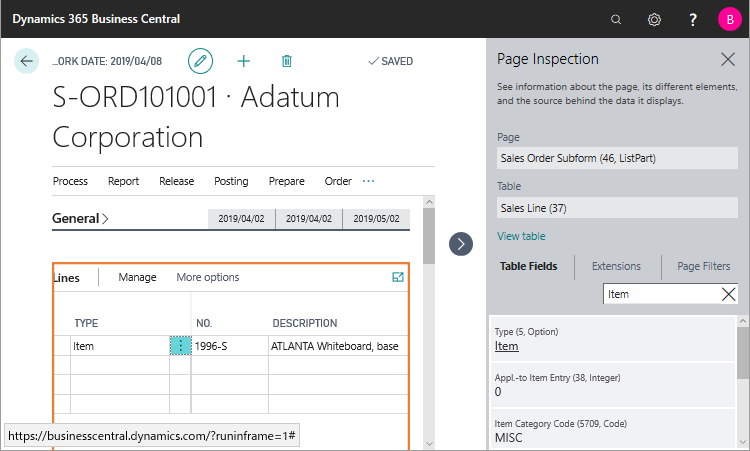750x451 pixels.
Task: Clear the Item filter text
Action: (x=728, y=294)
